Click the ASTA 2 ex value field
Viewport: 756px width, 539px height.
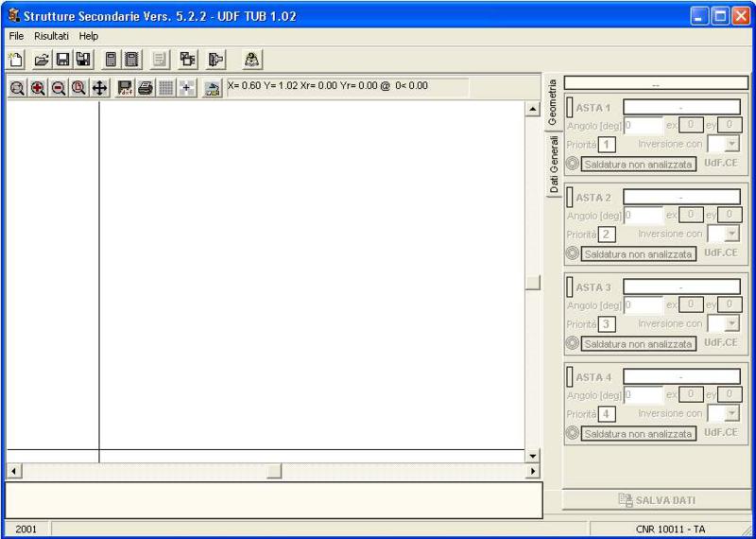coord(691,215)
